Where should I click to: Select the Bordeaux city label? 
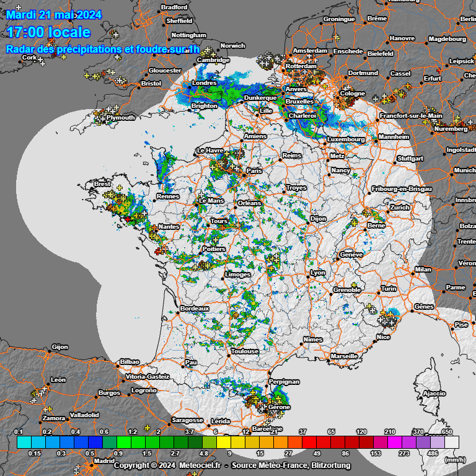click(195, 308)
